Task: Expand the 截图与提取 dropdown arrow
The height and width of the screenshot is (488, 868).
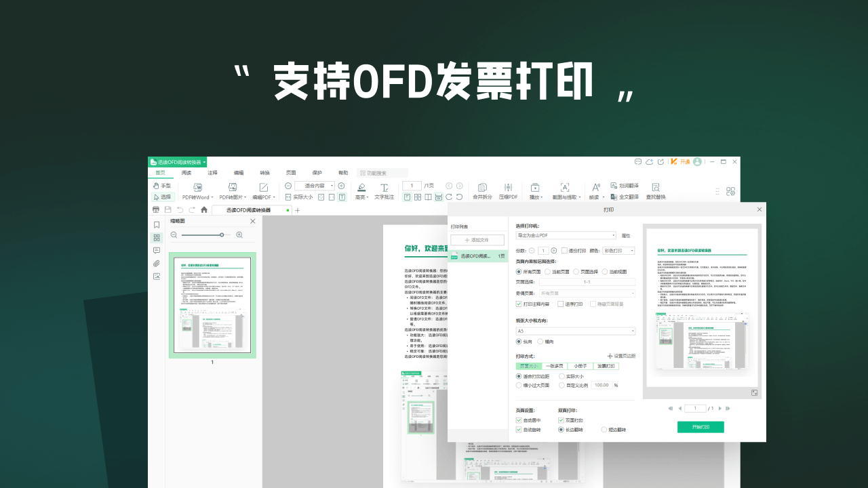Action: [580, 197]
